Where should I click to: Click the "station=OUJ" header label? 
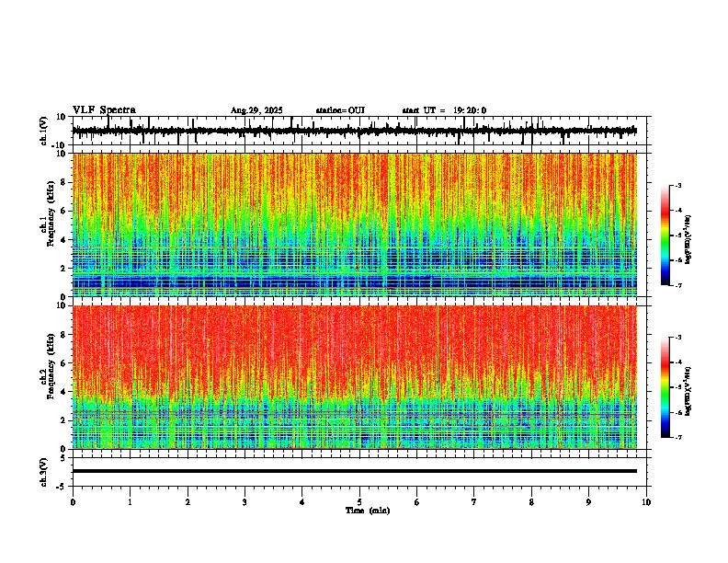[x=340, y=110]
